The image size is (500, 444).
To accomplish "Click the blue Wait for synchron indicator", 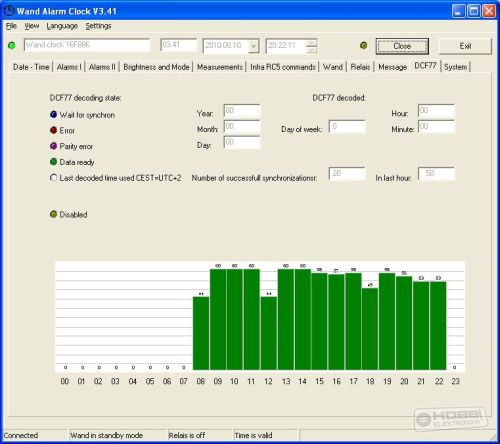I will 53,115.
